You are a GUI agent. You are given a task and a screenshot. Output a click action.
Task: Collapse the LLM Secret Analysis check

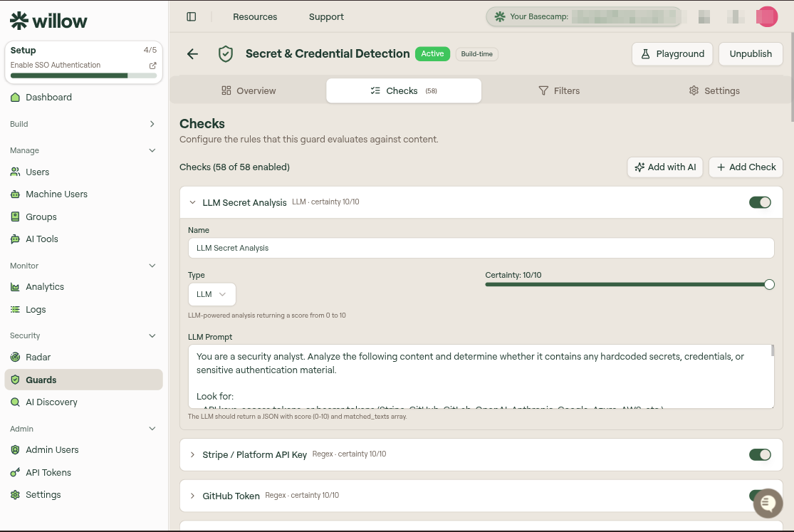[x=192, y=203]
